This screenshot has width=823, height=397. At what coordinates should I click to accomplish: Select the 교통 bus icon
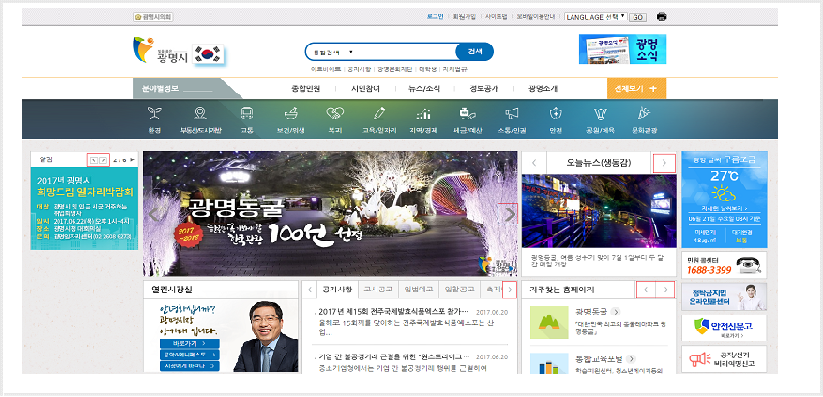pos(247,113)
